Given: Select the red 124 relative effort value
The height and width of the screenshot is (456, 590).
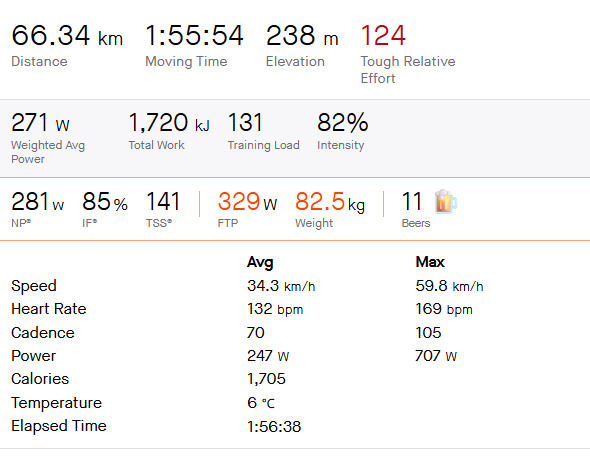Looking at the screenshot, I should [383, 35].
